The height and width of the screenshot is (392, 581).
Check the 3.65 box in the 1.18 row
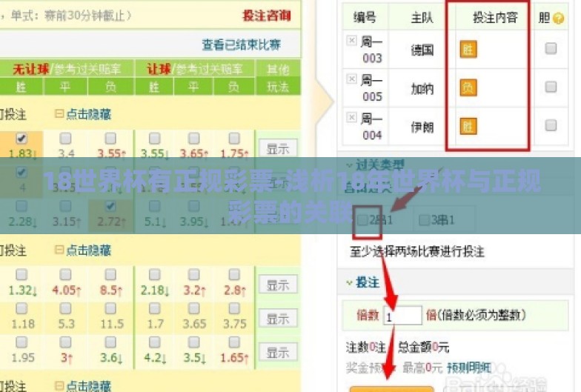pos(194,308)
